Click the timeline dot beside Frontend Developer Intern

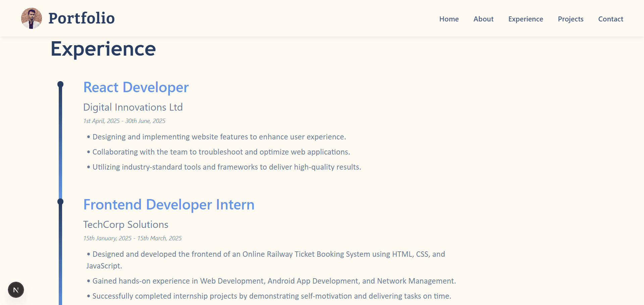click(60, 201)
